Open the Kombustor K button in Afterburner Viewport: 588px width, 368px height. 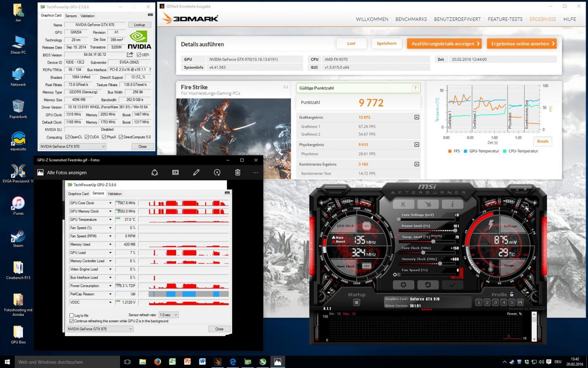403,204
